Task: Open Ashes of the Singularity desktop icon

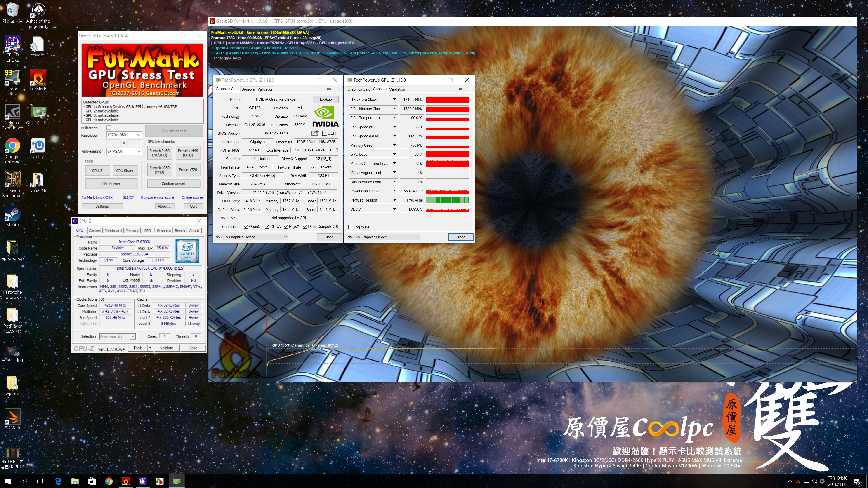Action: [x=38, y=15]
